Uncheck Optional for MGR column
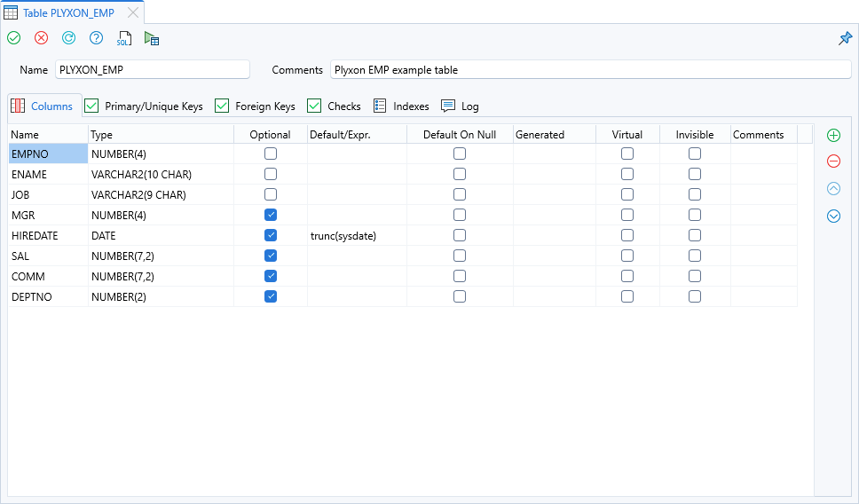Image resolution: width=859 pixels, height=504 pixels. tap(271, 215)
